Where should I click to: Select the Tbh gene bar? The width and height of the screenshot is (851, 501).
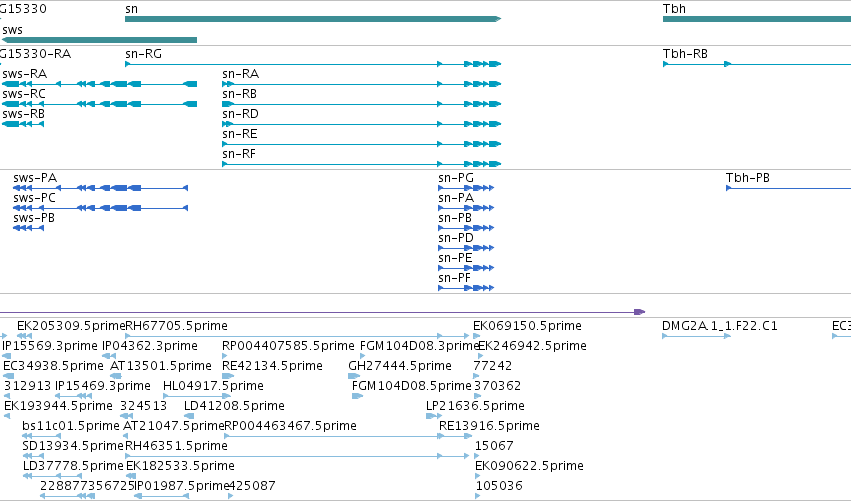tap(757, 19)
